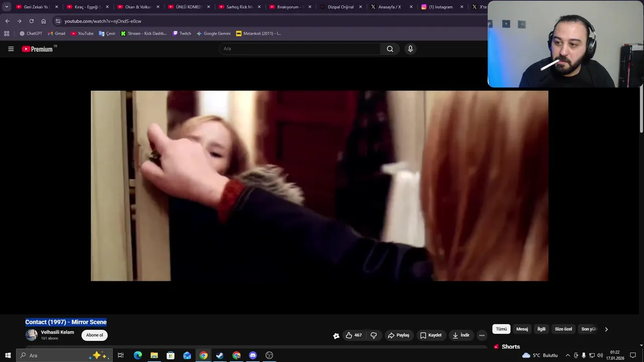Share video with Paylaş button
Screen dimensions: 644x362
click(398, 335)
